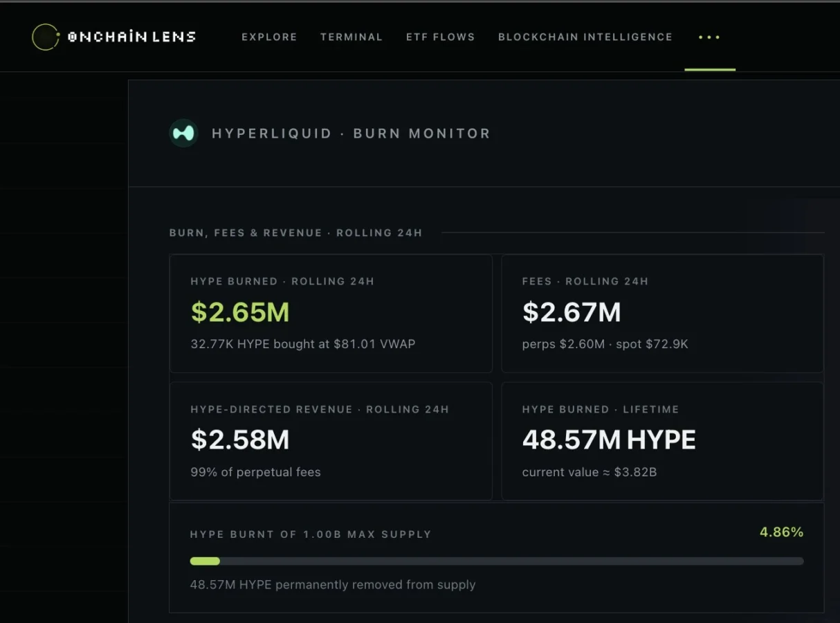Select Blockchain Intelligence in the navbar

tap(585, 37)
